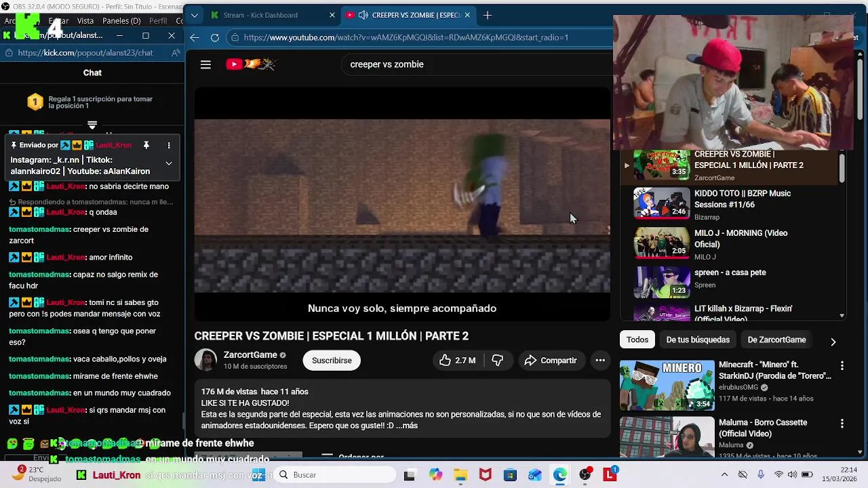Play MILO J - MORNING playlist item
Screen dimensions: 868x488
[729, 244]
